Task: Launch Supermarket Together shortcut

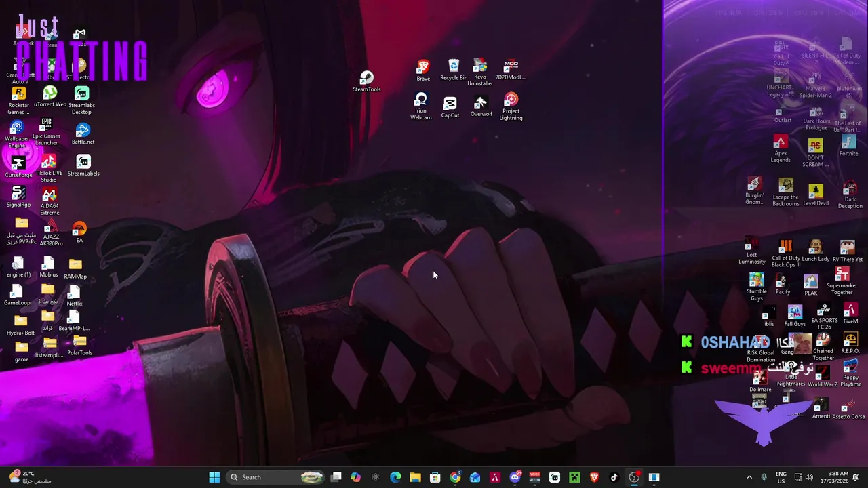Action: click(x=842, y=281)
